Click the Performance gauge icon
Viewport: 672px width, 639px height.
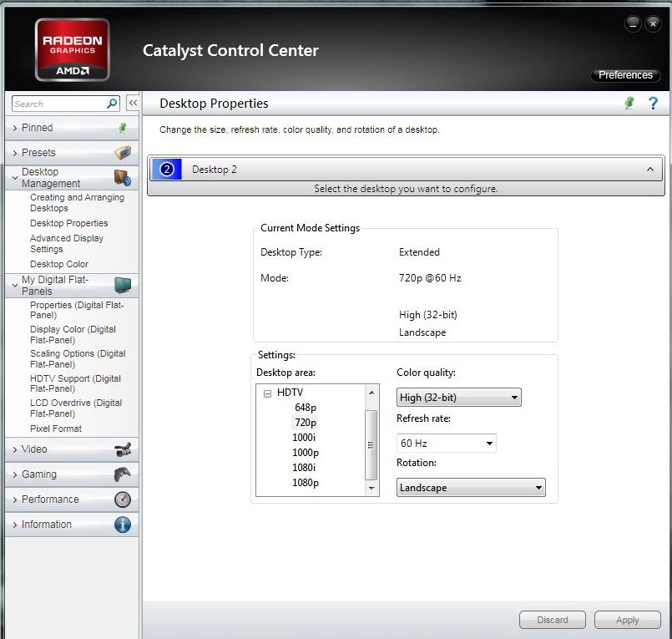pos(123,500)
